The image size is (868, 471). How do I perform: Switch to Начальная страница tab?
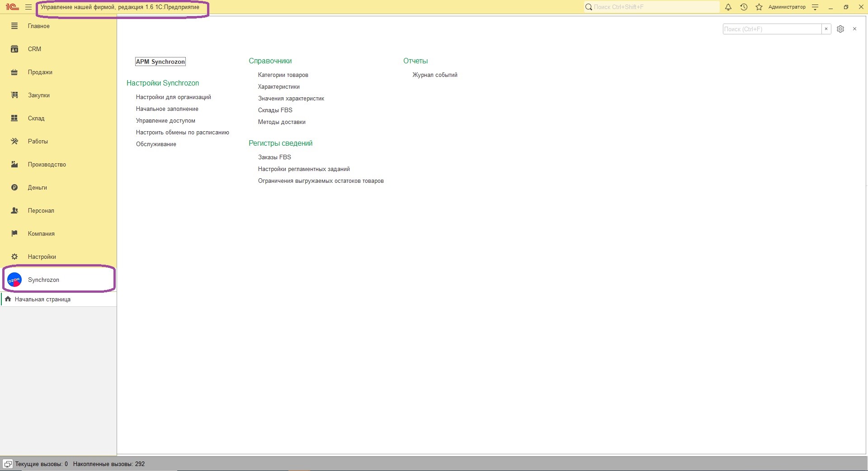(42, 300)
